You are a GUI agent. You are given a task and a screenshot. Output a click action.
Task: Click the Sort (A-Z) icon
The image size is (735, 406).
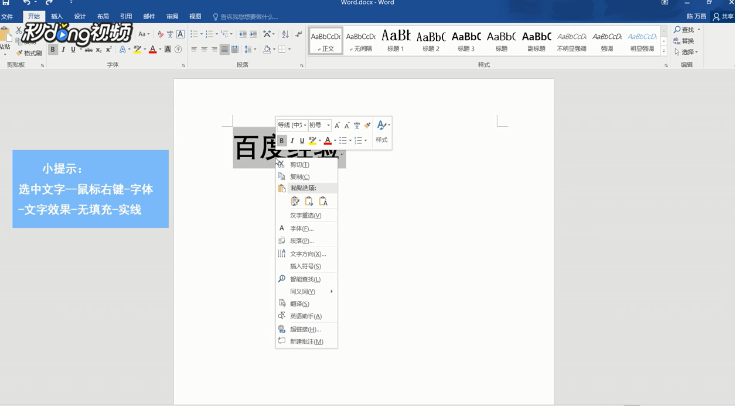[285, 34]
